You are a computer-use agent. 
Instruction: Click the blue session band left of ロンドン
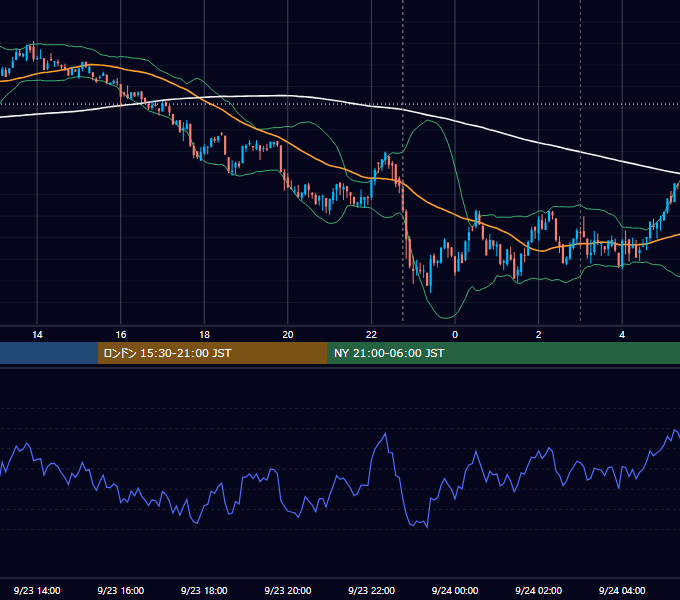[x=49, y=353]
